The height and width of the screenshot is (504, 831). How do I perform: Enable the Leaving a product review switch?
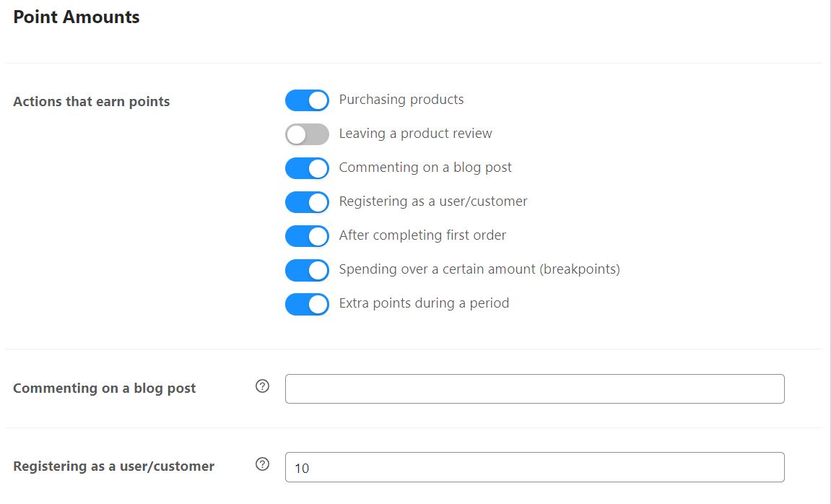click(x=307, y=134)
